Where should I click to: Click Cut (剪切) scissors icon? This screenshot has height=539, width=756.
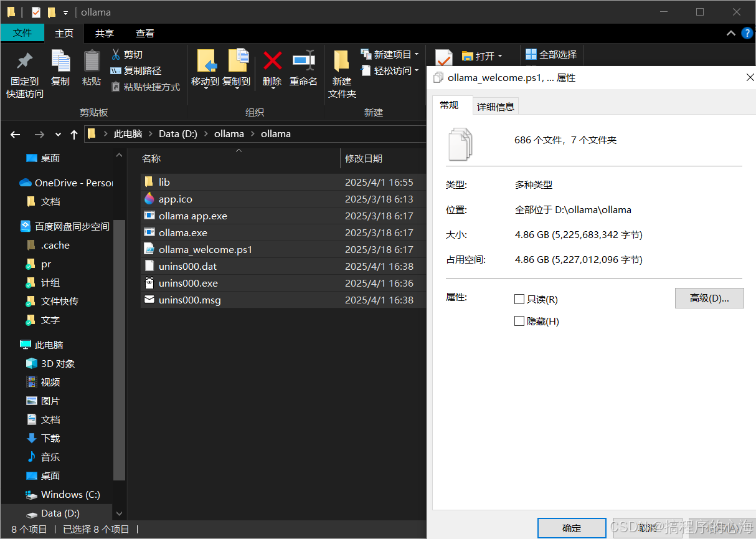(115, 54)
